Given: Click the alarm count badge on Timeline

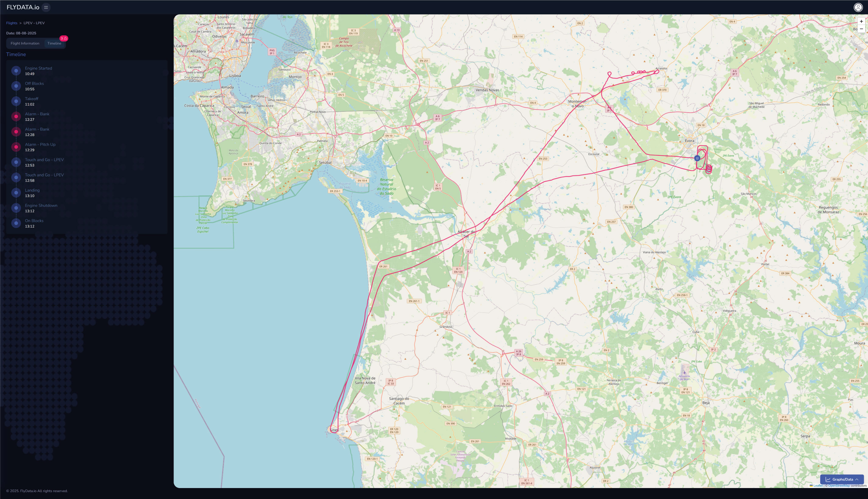Looking at the screenshot, I should pos(64,38).
